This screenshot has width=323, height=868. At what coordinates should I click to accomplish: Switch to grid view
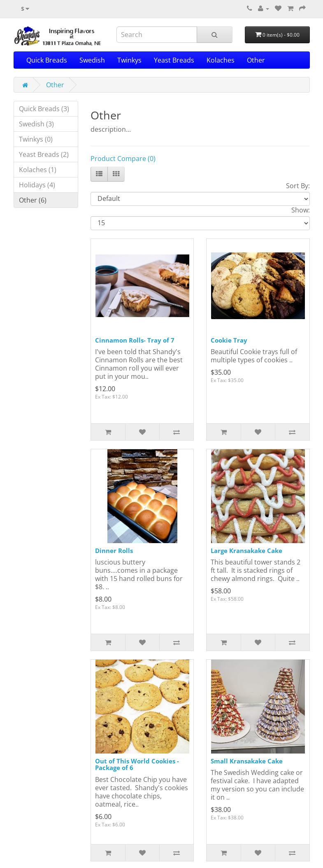point(116,174)
